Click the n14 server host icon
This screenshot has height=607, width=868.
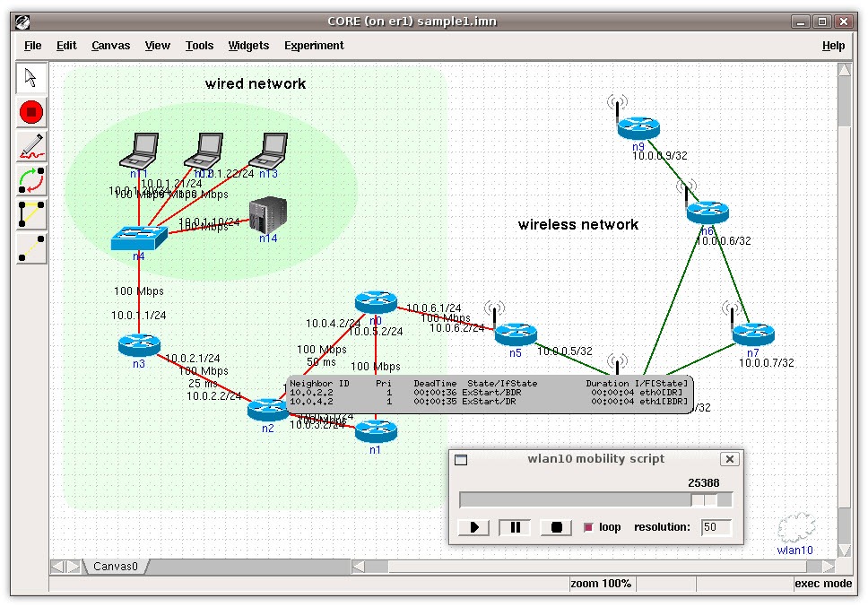tap(268, 214)
